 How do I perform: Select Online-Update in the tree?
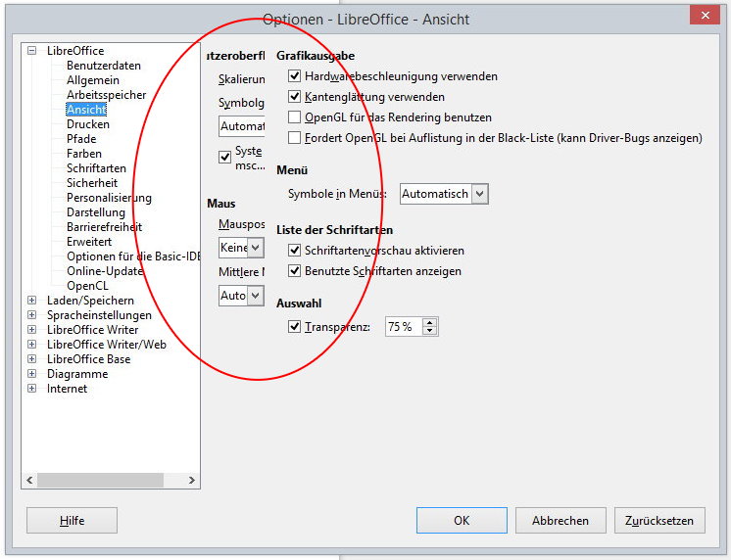pos(105,270)
